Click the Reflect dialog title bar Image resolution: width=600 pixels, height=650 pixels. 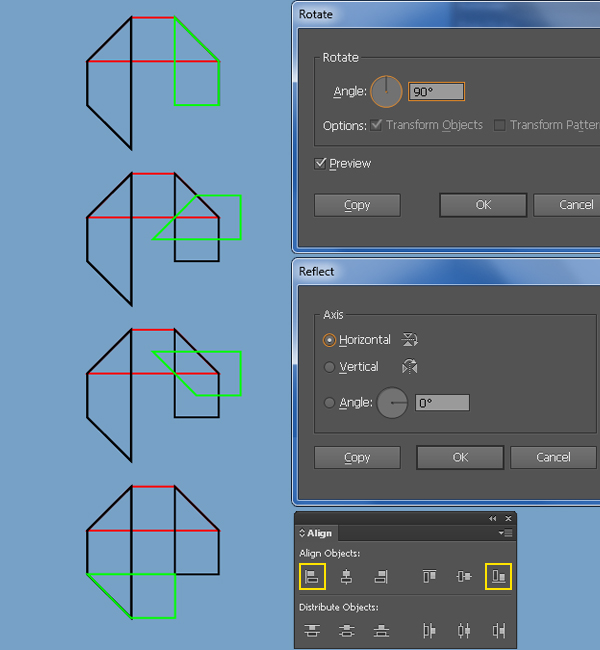tap(448, 272)
